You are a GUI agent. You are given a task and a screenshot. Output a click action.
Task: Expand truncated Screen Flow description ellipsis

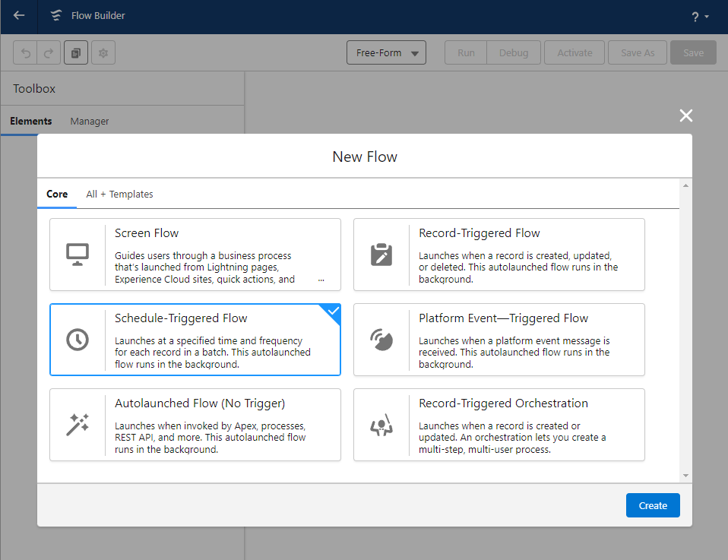321,280
